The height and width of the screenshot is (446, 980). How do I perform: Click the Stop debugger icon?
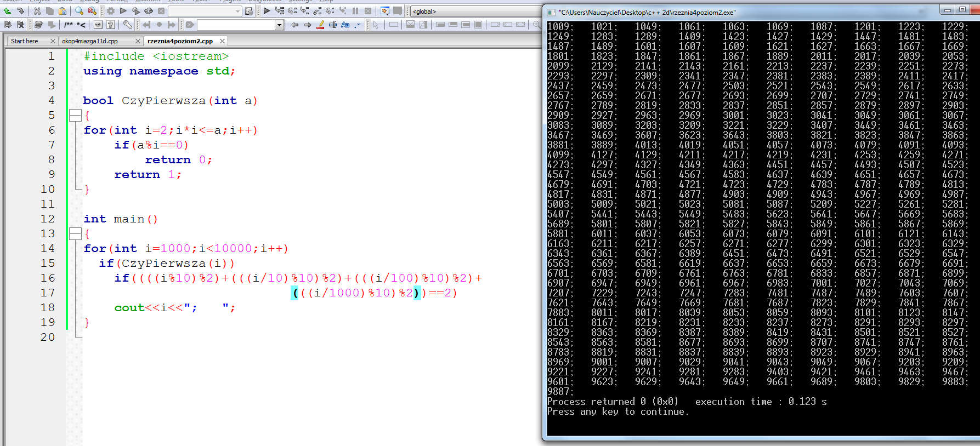click(x=368, y=11)
